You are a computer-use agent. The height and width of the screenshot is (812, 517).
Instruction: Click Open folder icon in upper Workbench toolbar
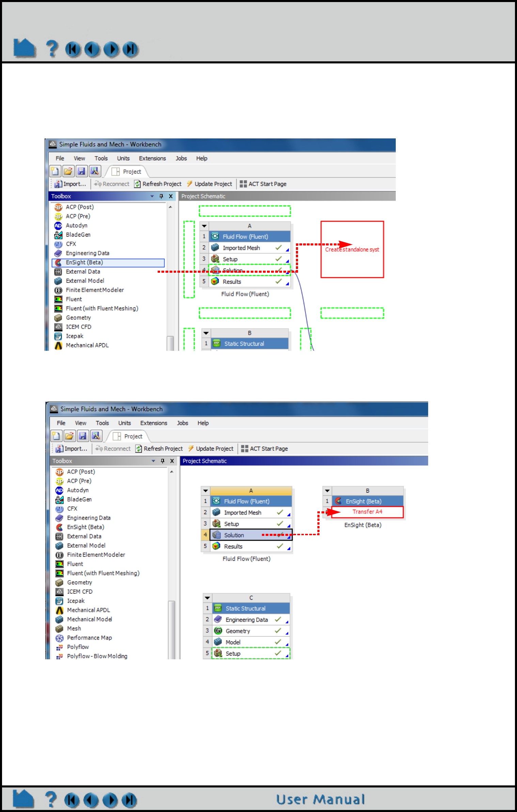click(x=68, y=171)
